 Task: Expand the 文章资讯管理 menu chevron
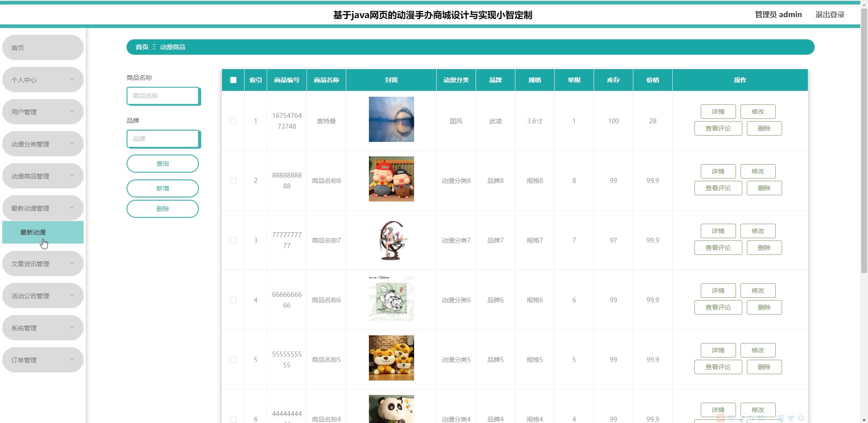coord(72,263)
